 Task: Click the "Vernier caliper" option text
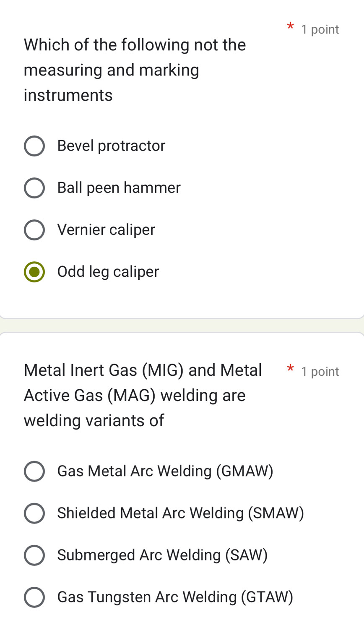(106, 230)
